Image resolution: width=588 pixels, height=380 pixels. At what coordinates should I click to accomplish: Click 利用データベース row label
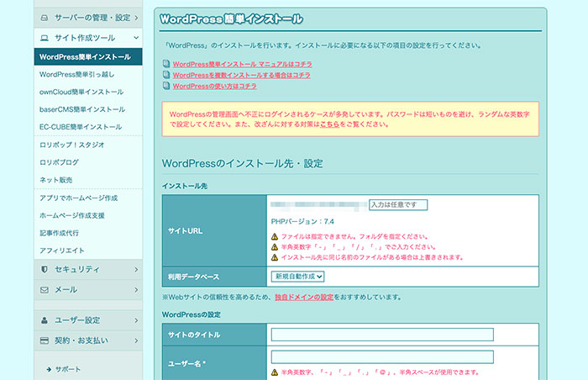click(193, 277)
